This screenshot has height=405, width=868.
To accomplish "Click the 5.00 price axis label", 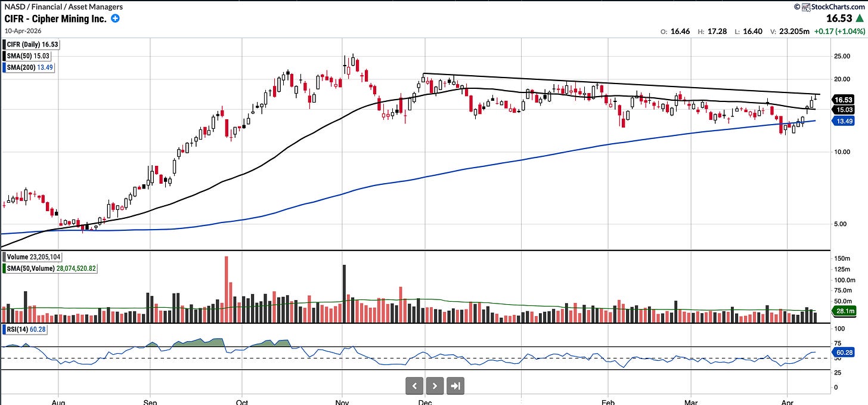I will coord(841,224).
